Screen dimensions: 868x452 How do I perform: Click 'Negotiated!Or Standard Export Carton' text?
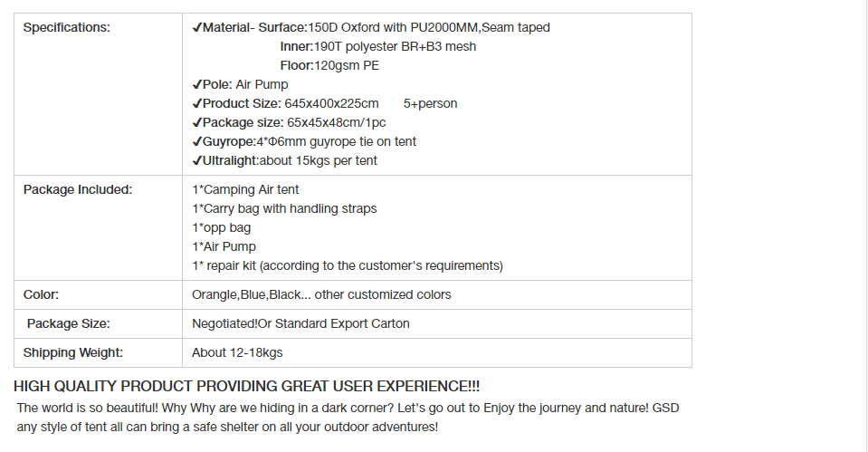tap(300, 323)
